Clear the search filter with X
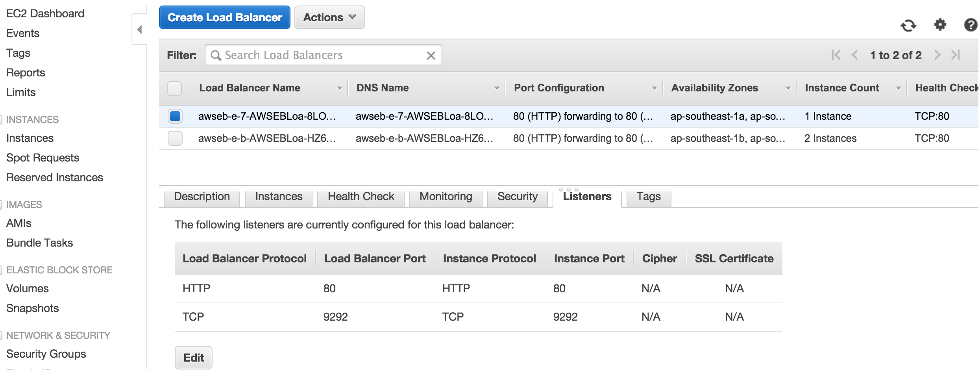Viewport: 980px width, 375px height. (431, 56)
